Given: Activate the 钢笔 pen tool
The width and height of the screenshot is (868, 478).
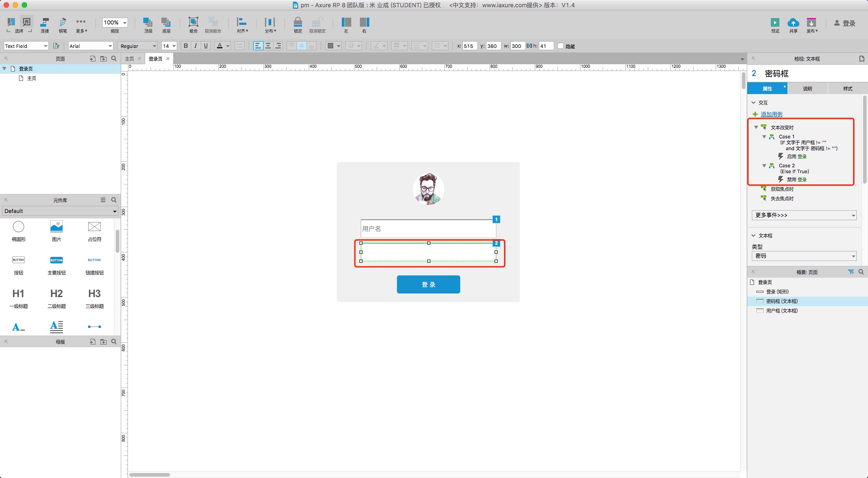Looking at the screenshot, I should [63, 24].
